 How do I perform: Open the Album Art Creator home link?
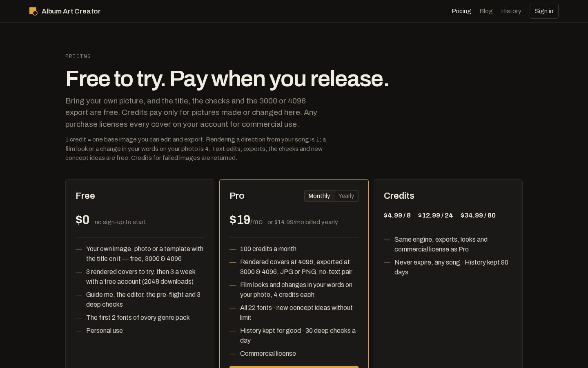click(65, 11)
